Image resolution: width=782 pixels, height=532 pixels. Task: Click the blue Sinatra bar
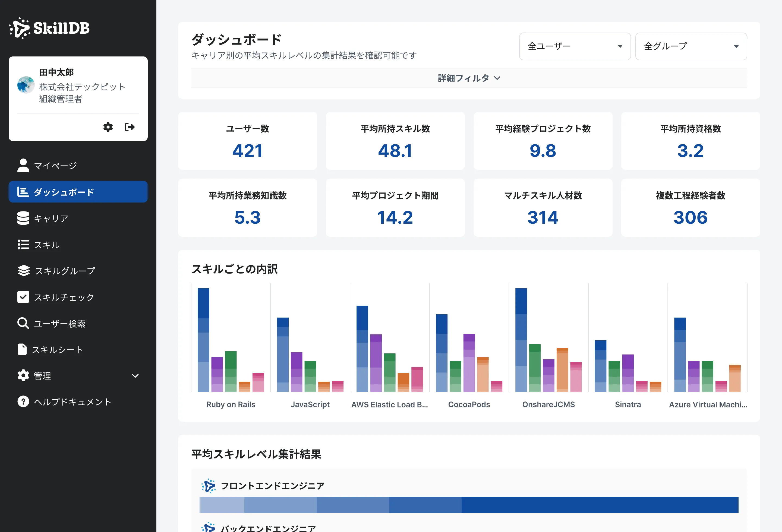pyautogui.click(x=600, y=366)
